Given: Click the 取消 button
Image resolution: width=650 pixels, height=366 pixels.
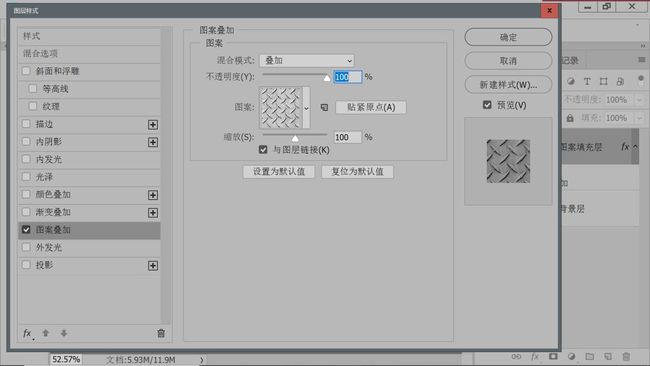Looking at the screenshot, I should point(508,61).
